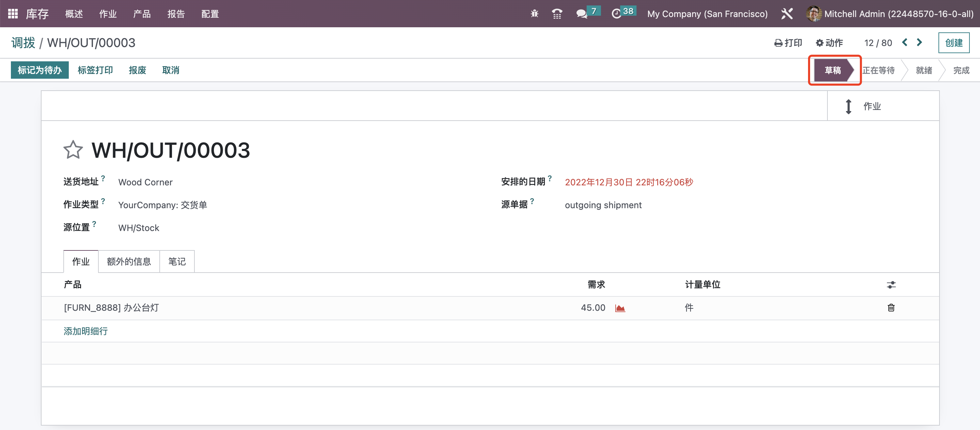980x430 pixels.
Task: Open the activities clock icon
Action: [x=616, y=14]
